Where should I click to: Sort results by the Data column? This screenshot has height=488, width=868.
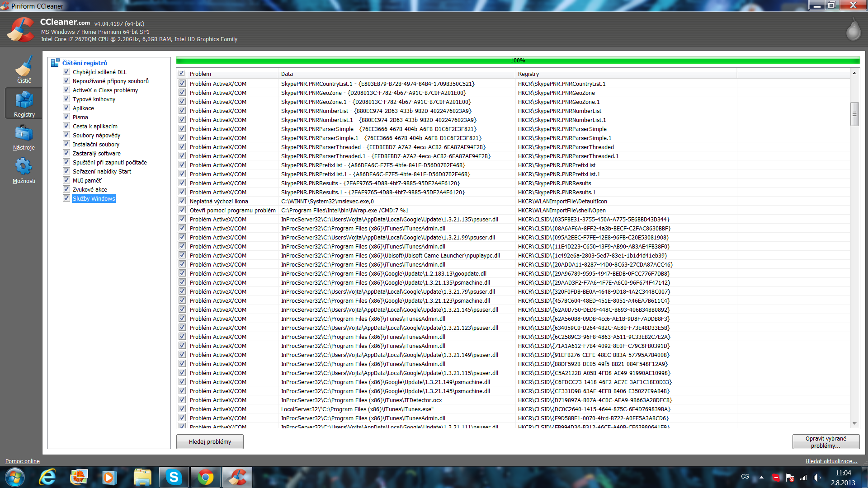pos(397,74)
